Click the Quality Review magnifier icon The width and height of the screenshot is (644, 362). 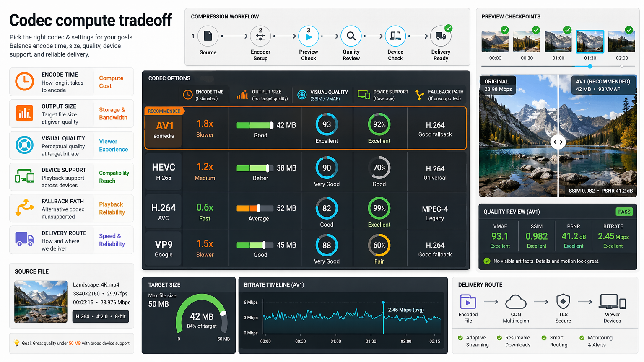point(351,36)
